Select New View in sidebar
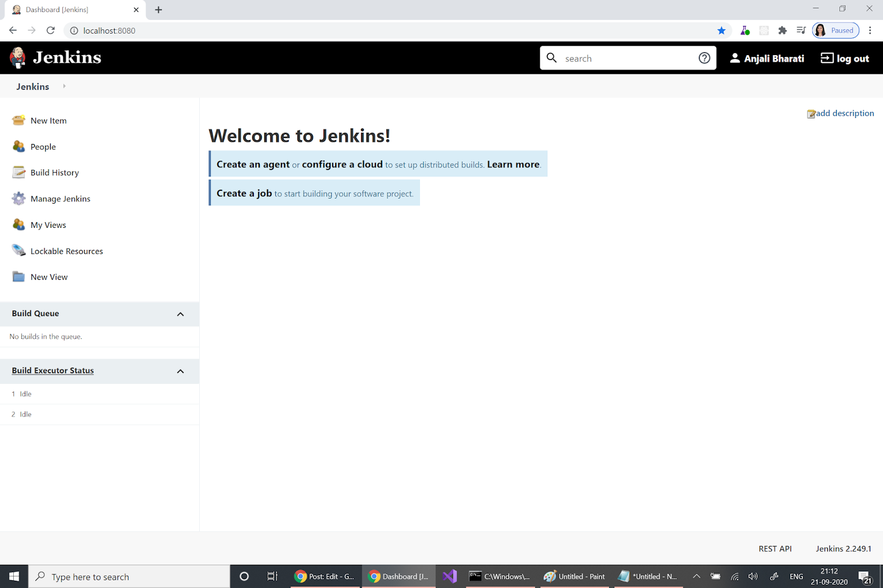 (49, 277)
